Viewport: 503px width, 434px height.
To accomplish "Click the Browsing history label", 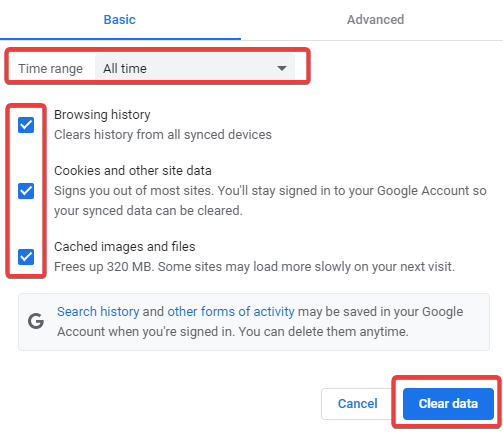I will pos(102,115).
